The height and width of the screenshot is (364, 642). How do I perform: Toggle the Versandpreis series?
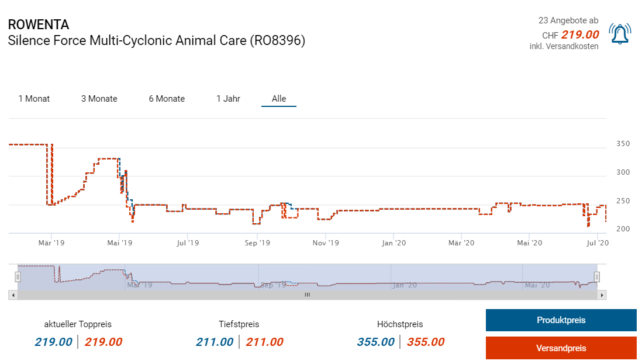pos(561,348)
